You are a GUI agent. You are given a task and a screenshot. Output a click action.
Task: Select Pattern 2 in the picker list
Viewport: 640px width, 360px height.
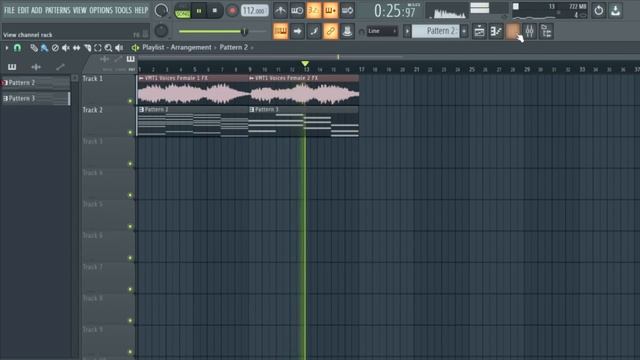click(x=35, y=83)
